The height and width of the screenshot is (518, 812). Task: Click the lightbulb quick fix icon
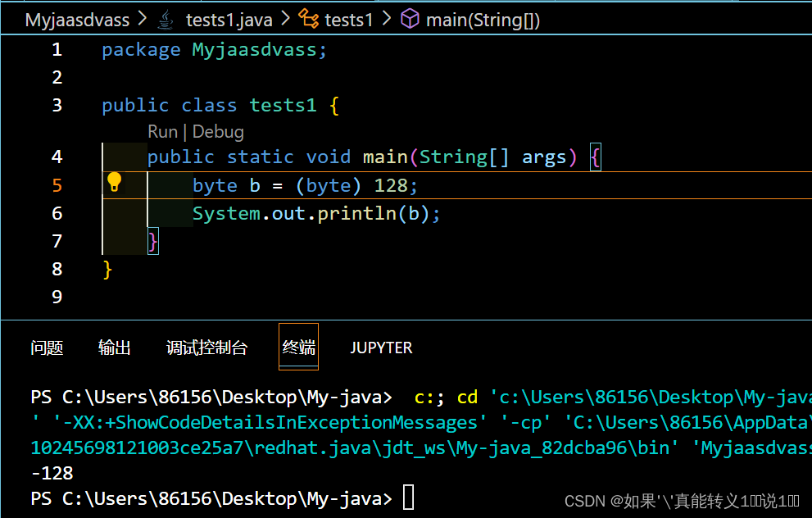pos(114,182)
